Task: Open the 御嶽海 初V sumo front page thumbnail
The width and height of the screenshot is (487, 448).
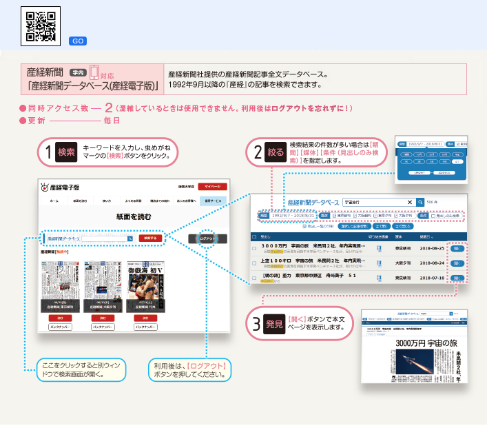Action: [x=145, y=287]
